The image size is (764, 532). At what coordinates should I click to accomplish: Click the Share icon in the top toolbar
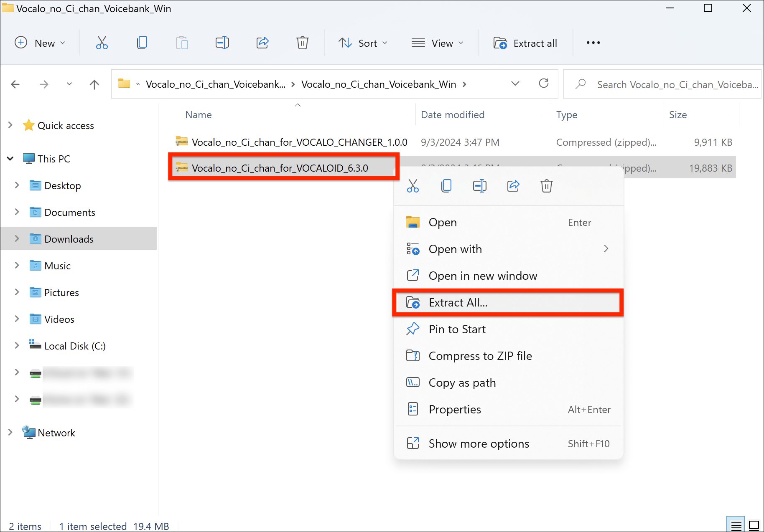coord(262,43)
